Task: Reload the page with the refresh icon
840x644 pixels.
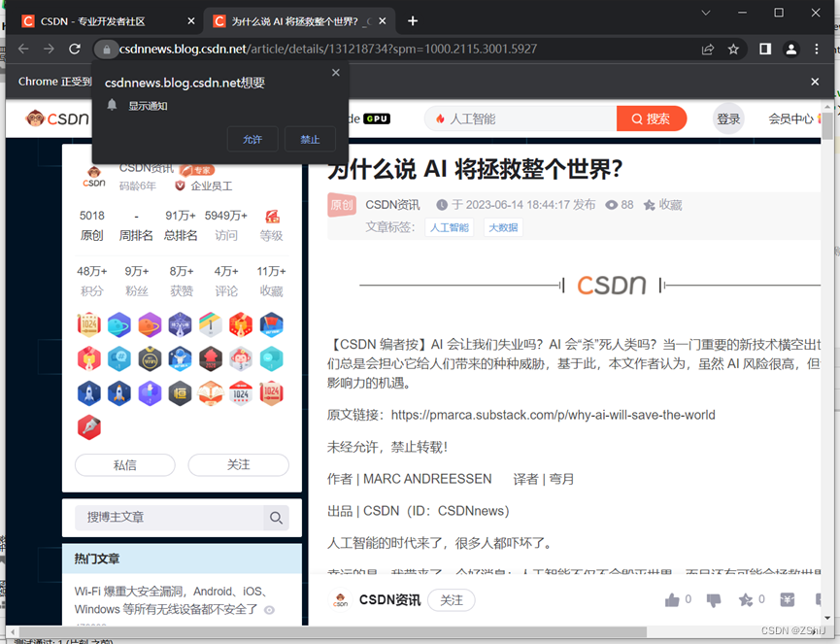Action: pos(75,49)
